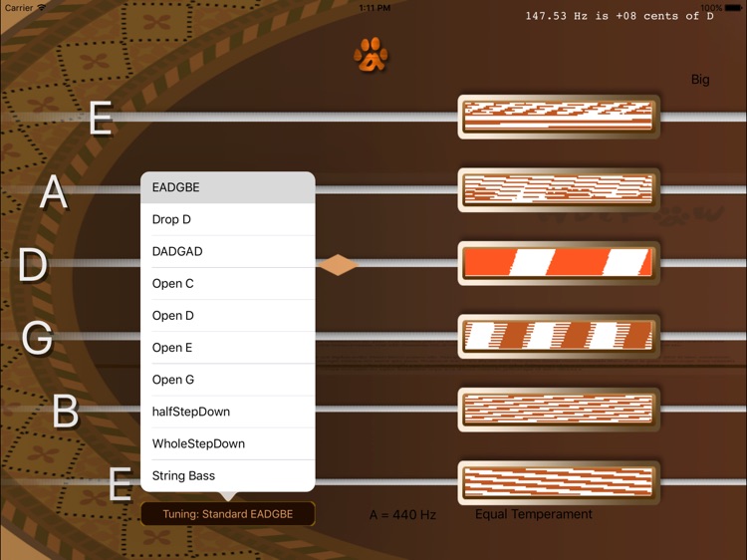Tap the B string label
Image resolution: width=747 pixels, height=560 pixels.
tap(66, 411)
